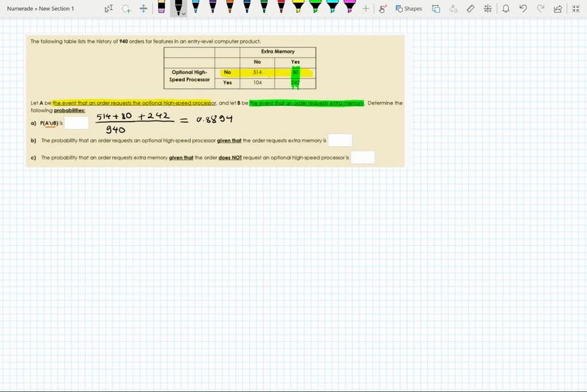Select the yellow highlighter
This screenshot has width=587, height=392.
point(299,8)
